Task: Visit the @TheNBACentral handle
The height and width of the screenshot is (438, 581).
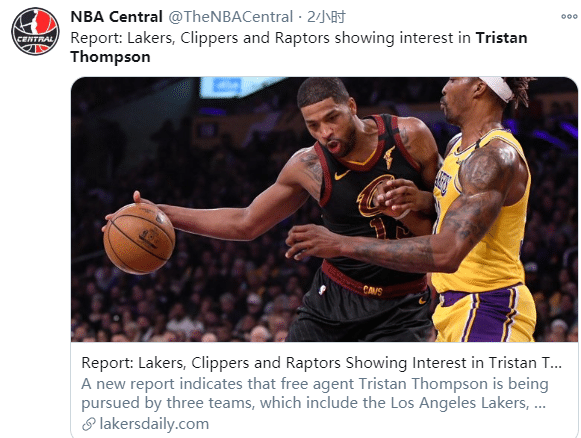Action: [x=230, y=17]
